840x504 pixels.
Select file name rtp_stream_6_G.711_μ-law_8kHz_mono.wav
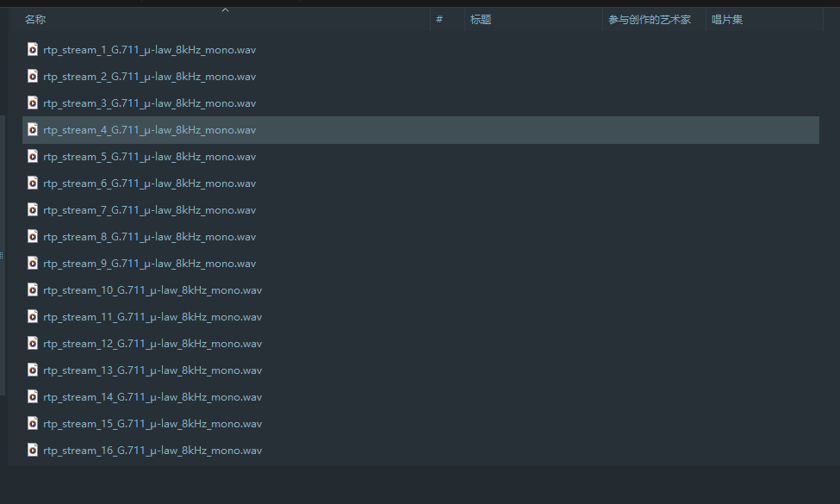pos(149,184)
